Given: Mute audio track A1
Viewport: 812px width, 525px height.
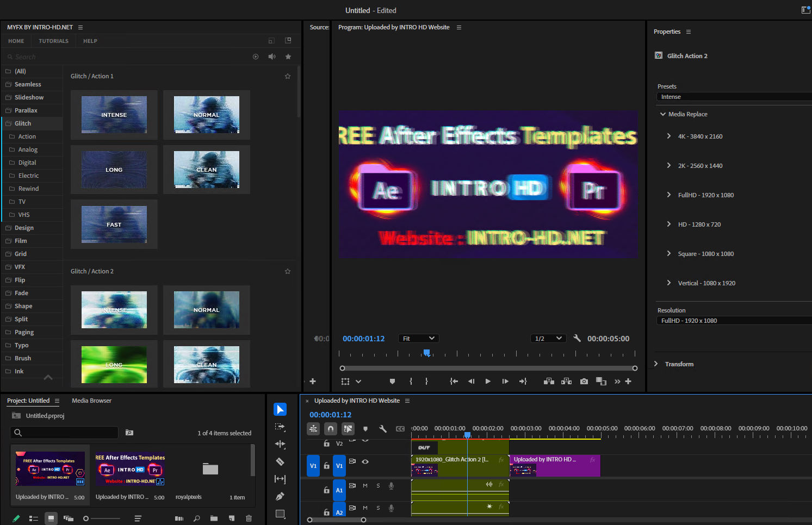Looking at the screenshot, I should point(365,486).
